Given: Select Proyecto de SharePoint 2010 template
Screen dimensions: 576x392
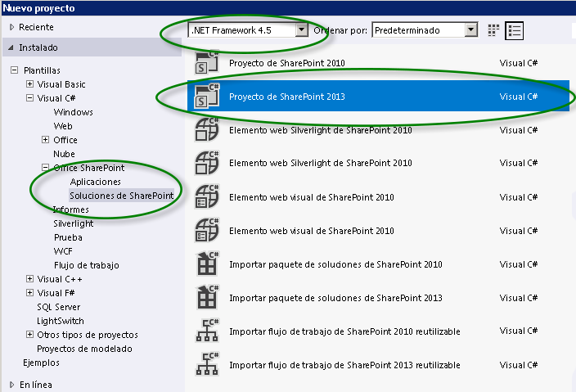Looking at the screenshot, I should point(378,63).
